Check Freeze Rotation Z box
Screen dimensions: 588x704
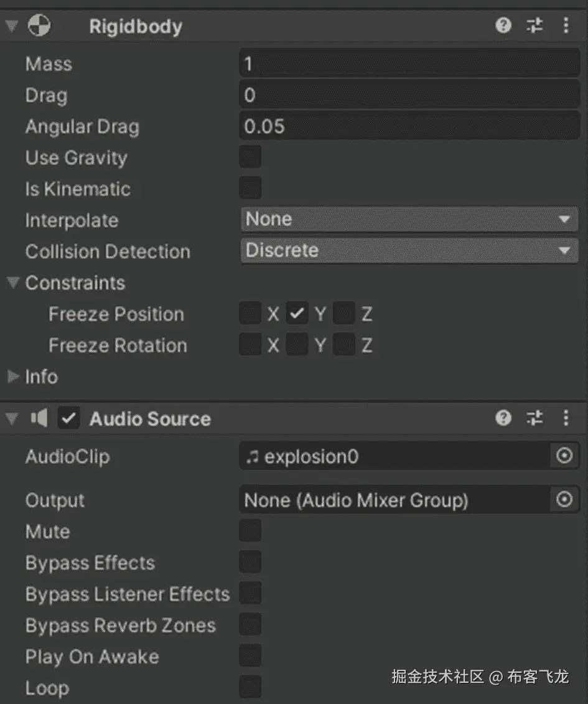pyautogui.click(x=343, y=345)
